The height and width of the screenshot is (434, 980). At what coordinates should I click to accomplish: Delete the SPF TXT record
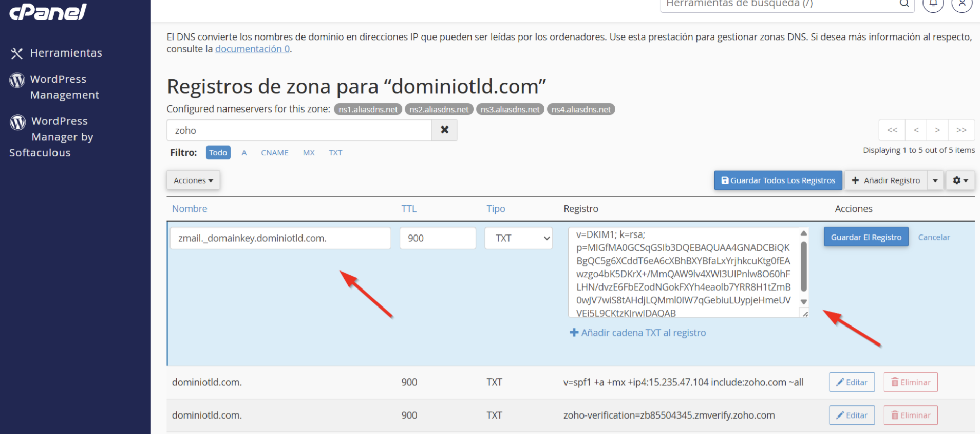(910, 382)
